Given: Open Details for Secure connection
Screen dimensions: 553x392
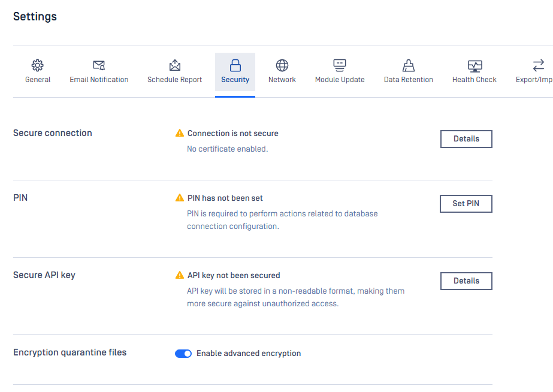Looking at the screenshot, I should 466,139.
